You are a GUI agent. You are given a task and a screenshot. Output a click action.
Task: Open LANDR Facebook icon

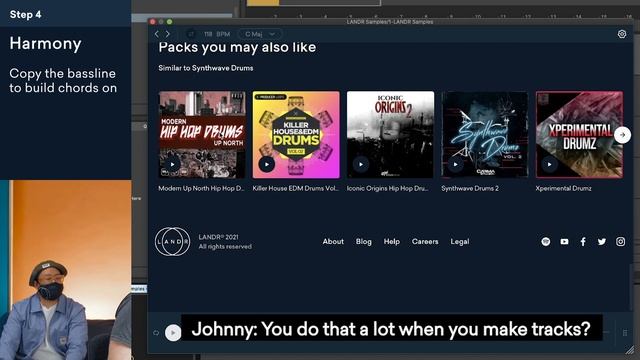click(583, 242)
